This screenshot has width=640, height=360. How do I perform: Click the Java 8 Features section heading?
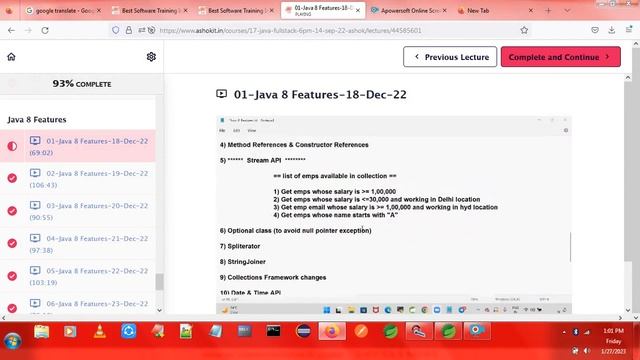tap(37, 120)
